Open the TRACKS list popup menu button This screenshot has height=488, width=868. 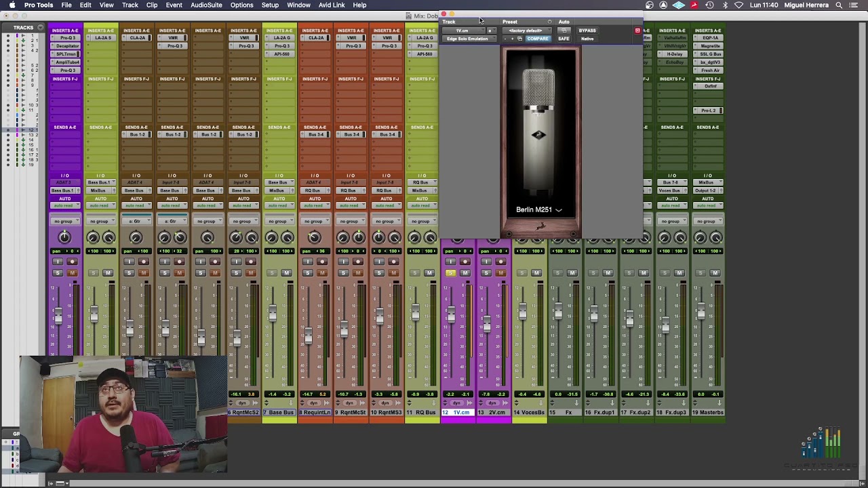(40, 28)
